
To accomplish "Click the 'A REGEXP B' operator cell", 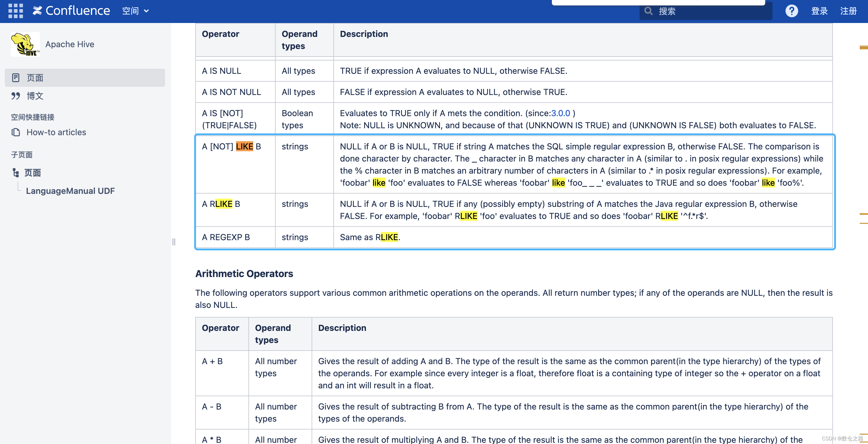I will [235, 237].
